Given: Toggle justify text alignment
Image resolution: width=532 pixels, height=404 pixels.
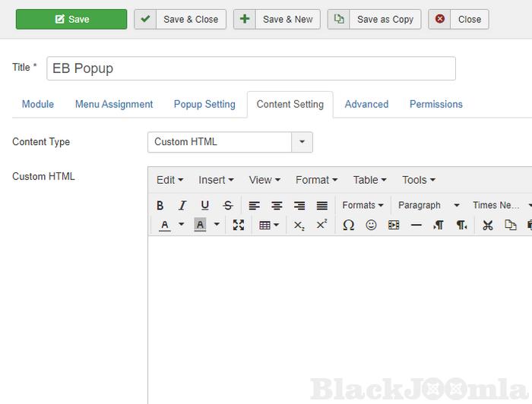Looking at the screenshot, I should pos(321,205).
